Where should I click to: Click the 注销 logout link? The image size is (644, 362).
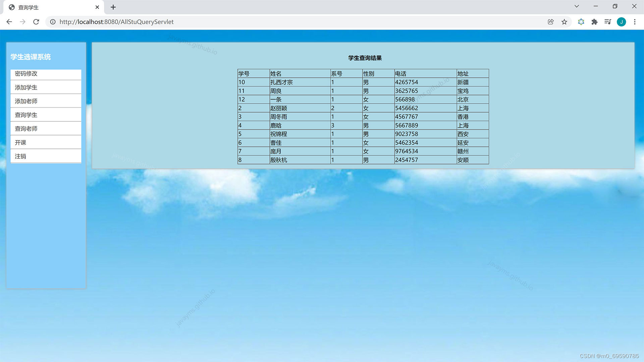20,157
